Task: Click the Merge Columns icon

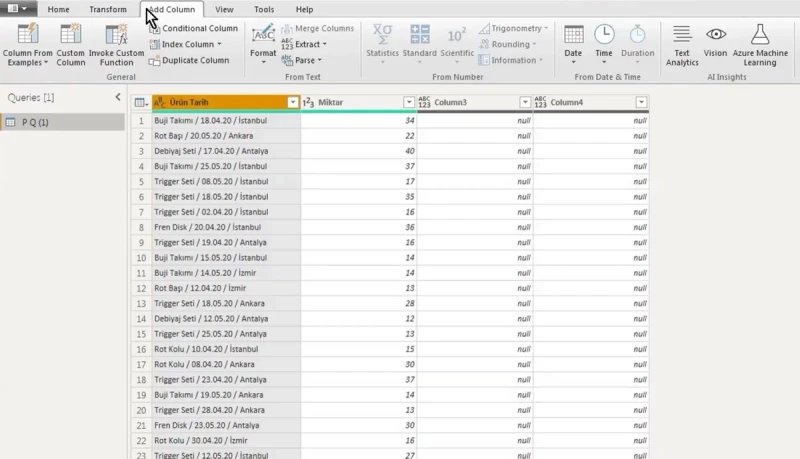Action: tap(287, 29)
